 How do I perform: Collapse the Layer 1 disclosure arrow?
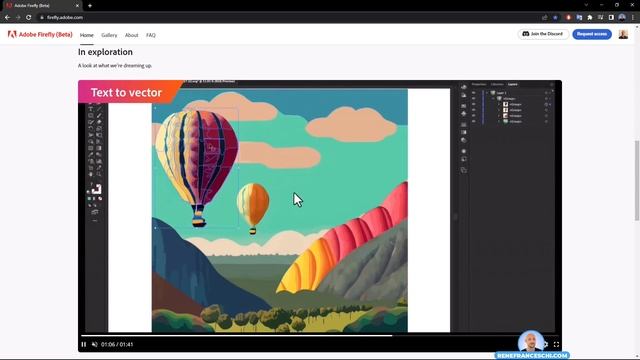click(487, 93)
